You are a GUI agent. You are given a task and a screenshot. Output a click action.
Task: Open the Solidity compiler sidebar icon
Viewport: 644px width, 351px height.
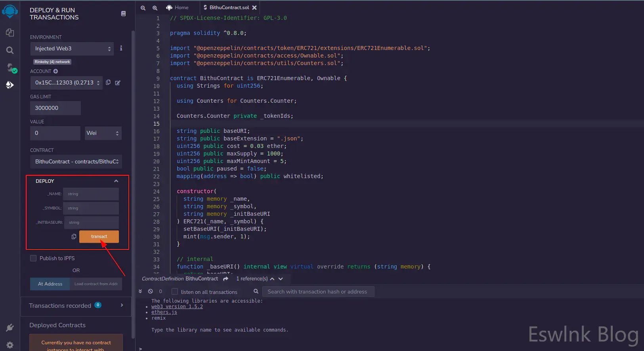10,68
